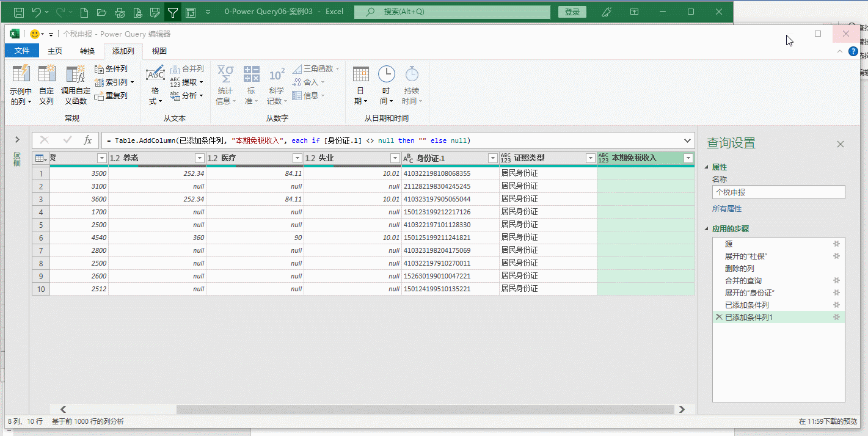Click Invoke Custom Function (调用自定义函数) icon
Image resolution: width=868 pixels, height=436 pixels.
click(76, 74)
